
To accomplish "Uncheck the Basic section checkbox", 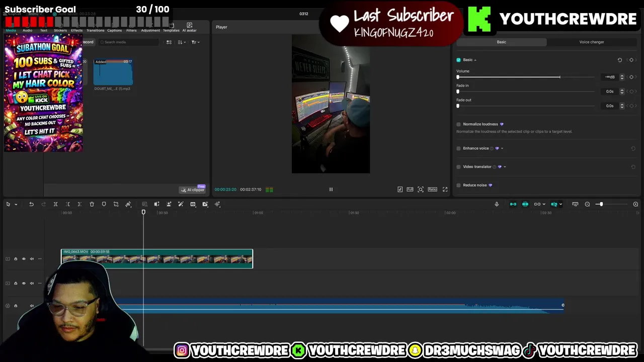I will click(458, 60).
